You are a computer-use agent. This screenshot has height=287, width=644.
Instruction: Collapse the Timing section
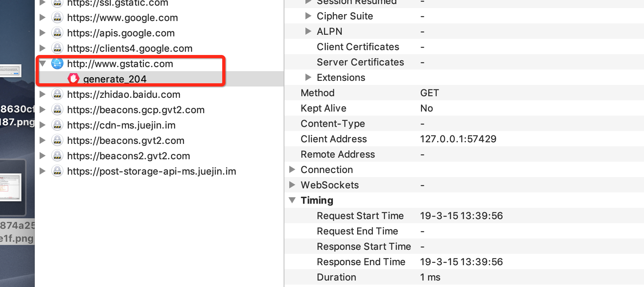(292, 200)
